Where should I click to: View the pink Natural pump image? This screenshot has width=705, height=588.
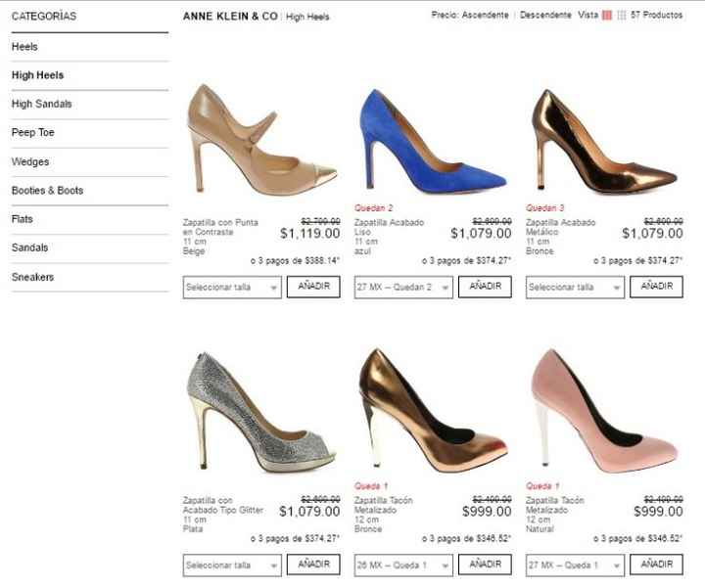pos(605,411)
